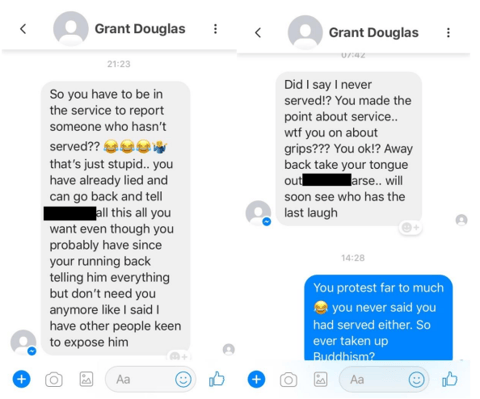Send thumbs-up like in right chat
Screen dimensions: 480x399
[x=450, y=379]
